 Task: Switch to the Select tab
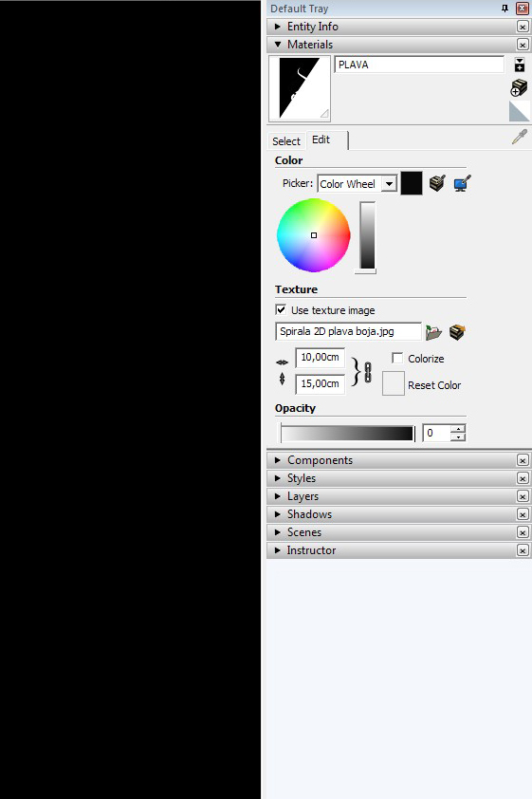[286, 141]
